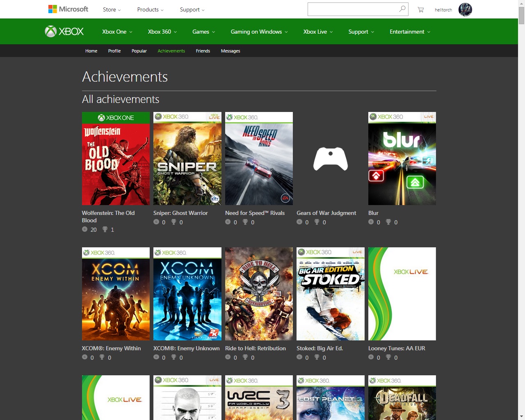
Task: Switch to the Popular tab
Action: tap(139, 51)
